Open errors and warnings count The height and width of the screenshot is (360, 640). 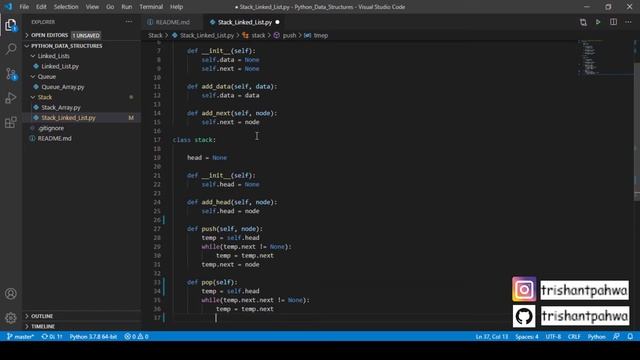coord(136,337)
